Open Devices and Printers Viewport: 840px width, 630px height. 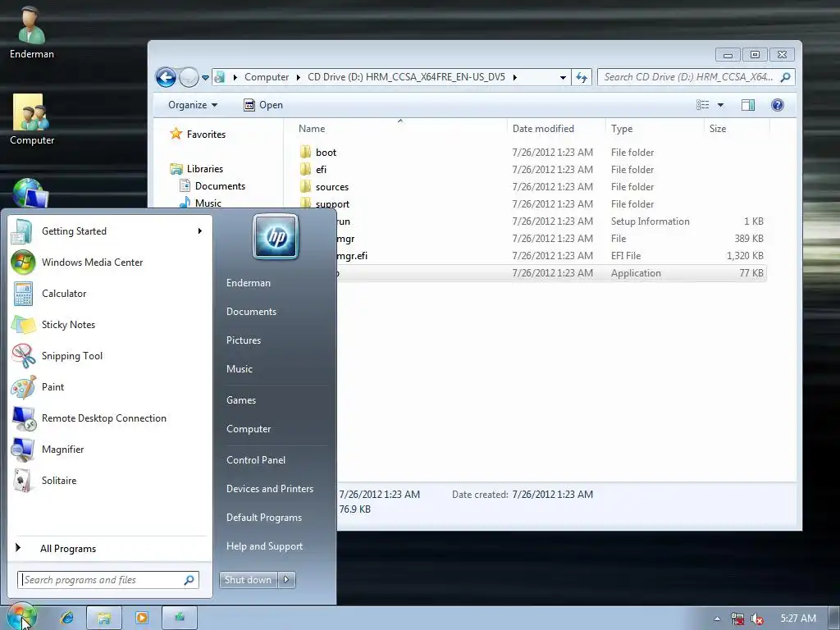270,489
